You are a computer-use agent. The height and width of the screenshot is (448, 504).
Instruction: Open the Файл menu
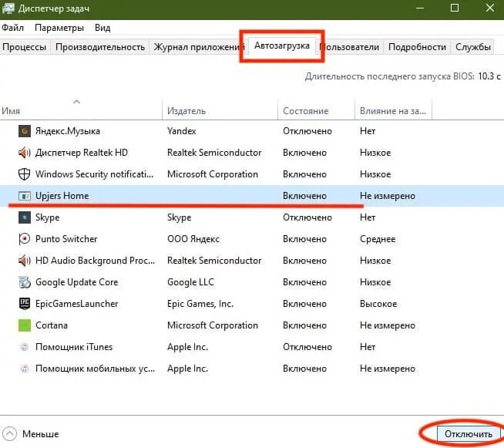click(12, 28)
